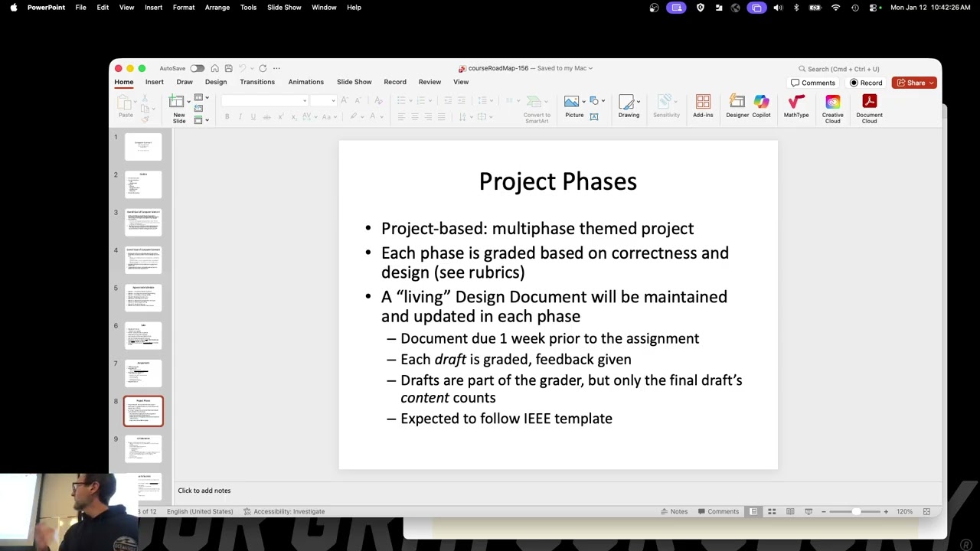Click the Reset slide icon
Viewport: 980px width, 551px height.
click(x=199, y=109)
